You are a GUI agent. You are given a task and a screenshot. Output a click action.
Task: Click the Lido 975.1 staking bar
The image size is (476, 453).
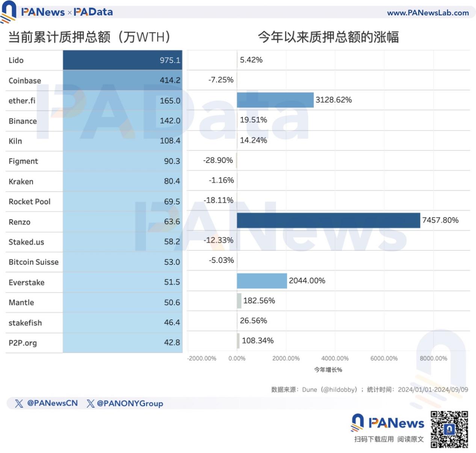coord(122,60)
